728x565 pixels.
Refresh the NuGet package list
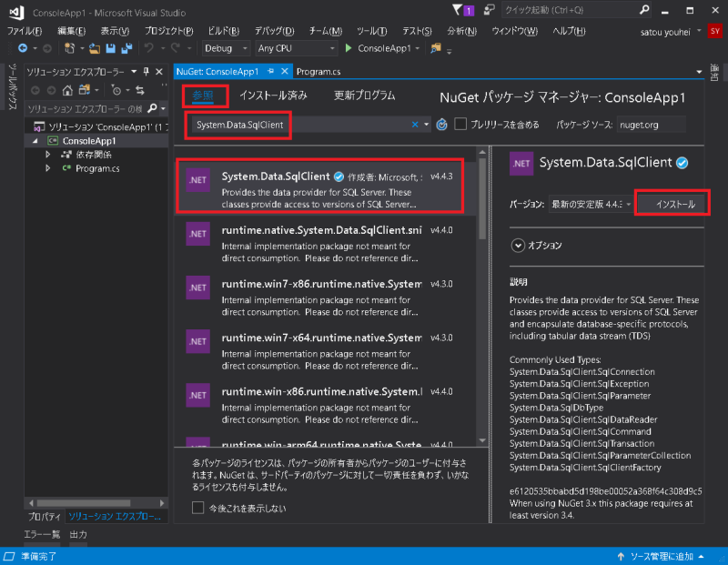[441, 125]
